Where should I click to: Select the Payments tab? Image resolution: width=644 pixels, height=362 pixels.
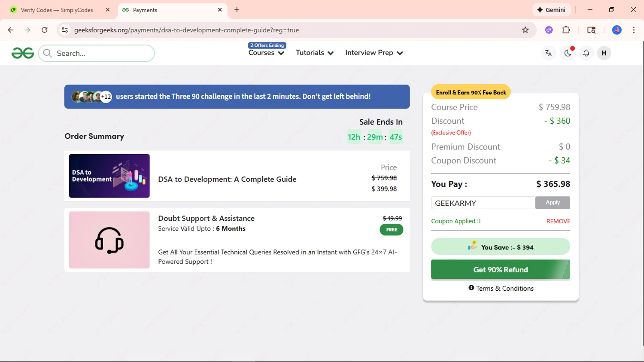coord(172,10)
